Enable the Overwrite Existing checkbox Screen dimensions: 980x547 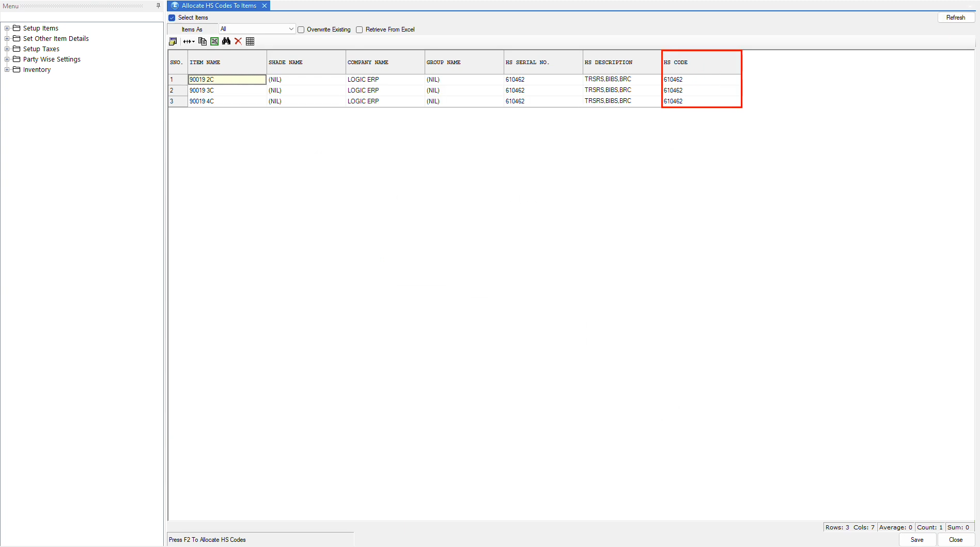click(x=301, y=29)
